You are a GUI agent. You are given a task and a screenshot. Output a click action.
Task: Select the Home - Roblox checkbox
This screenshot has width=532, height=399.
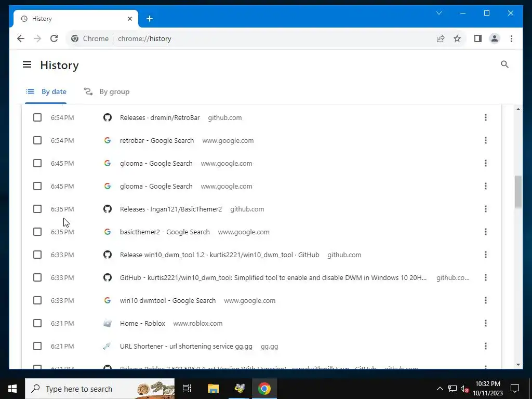(37, 323)
